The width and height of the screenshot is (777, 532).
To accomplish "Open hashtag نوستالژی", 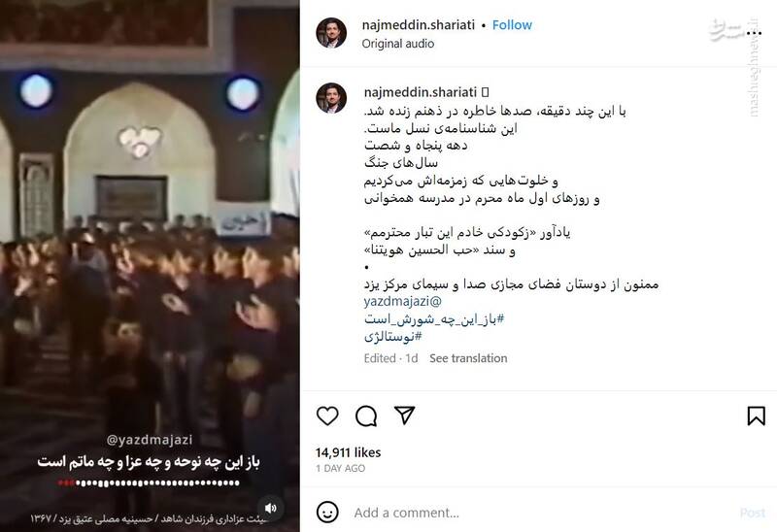I will tap(393, 337).
